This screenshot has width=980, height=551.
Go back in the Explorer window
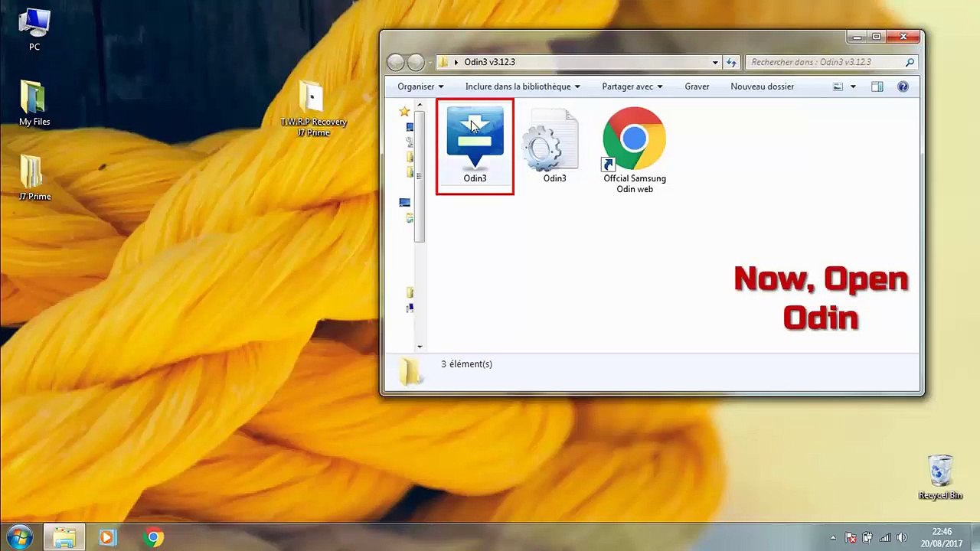[396, 62]
